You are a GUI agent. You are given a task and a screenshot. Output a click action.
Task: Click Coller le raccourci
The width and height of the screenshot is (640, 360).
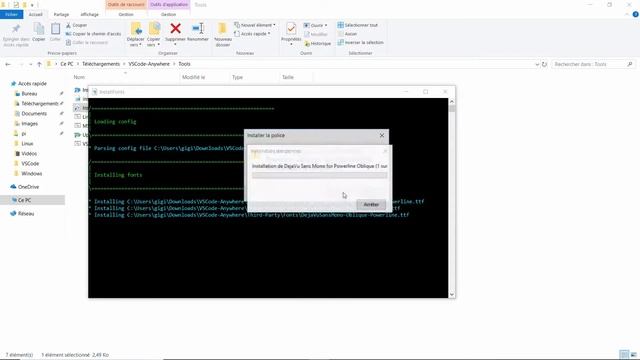click(87, 42)
